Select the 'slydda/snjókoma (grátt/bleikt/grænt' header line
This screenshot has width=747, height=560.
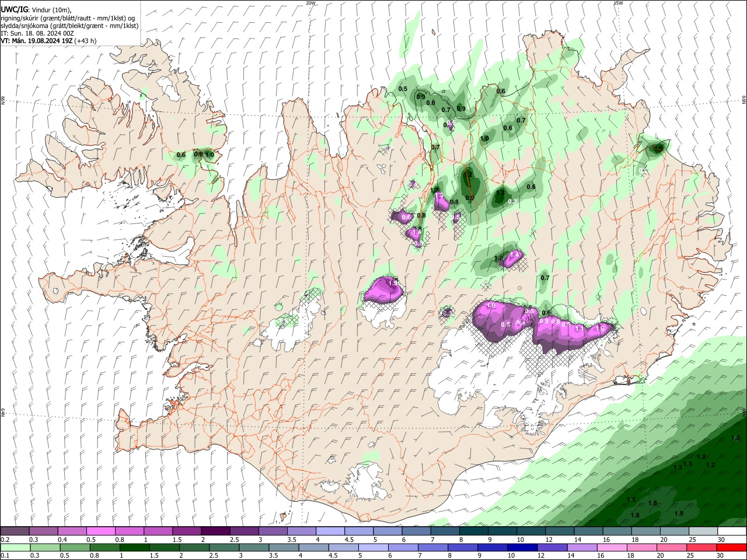pos(69,26)
